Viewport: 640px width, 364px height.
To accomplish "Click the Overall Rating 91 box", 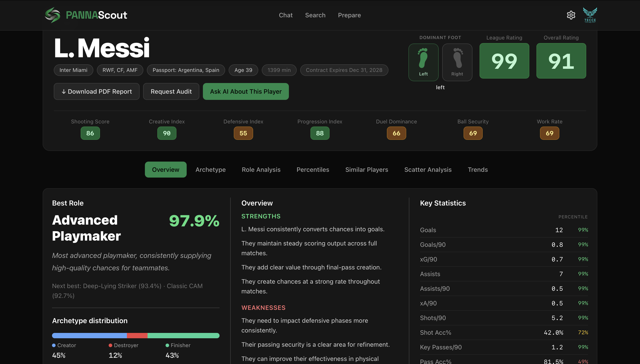I will tap(561, 61).
